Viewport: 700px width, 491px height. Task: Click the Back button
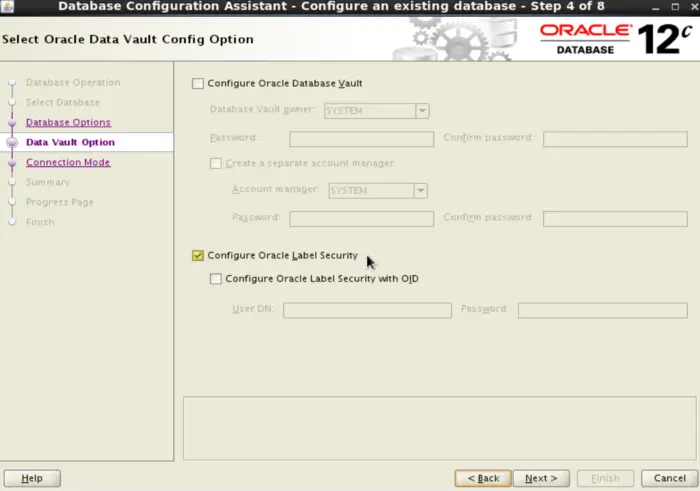(483, 478)
